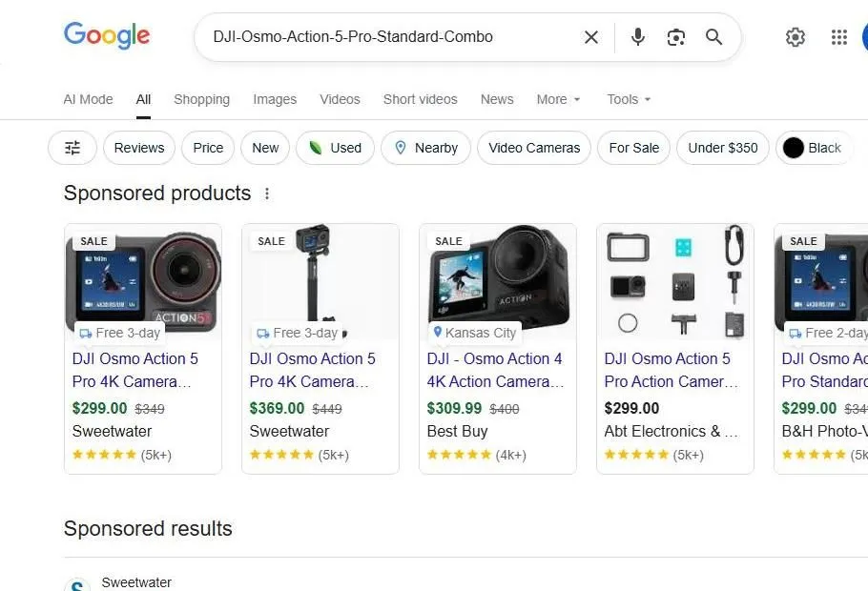Click inside the search input field
868x591 pixels.
coord(382,37)
